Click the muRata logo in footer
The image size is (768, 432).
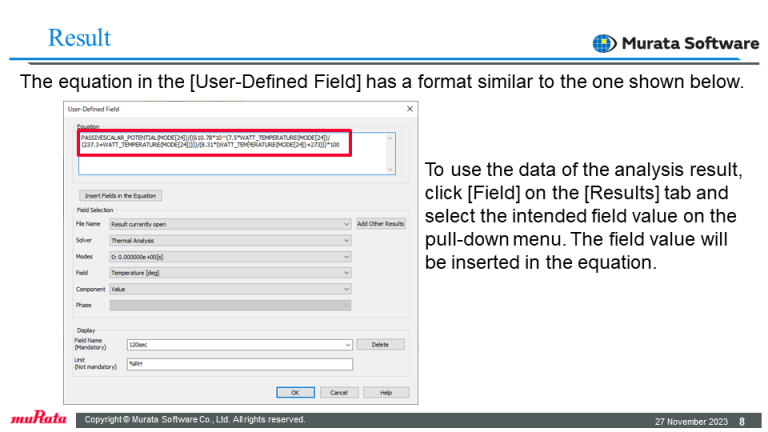(36, 419)
